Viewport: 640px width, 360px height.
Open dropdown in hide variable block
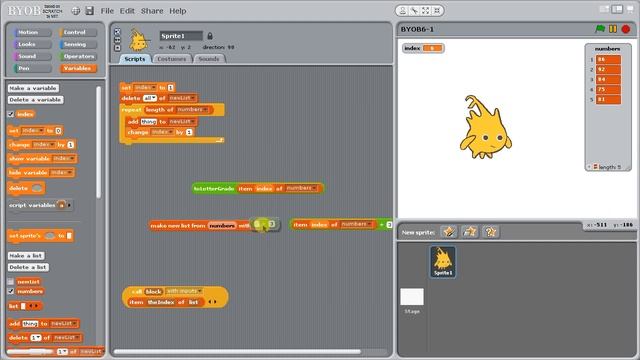pyautogui.click(x=61, y=173)
